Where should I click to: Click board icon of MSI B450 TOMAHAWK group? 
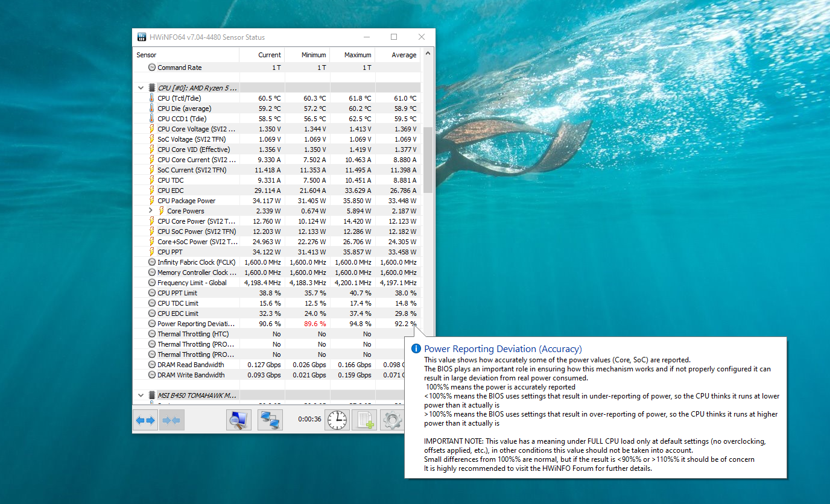[x=151, y=395]
